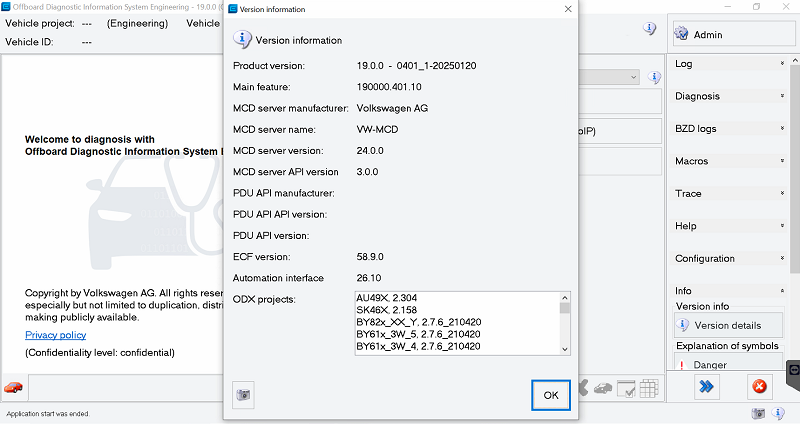Open Version details button
The image size is (800, 424).
(728, 326)
